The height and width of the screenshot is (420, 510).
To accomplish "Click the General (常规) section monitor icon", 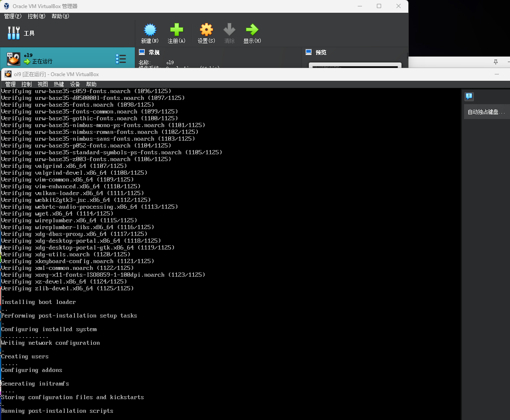I will pos(142,52).
